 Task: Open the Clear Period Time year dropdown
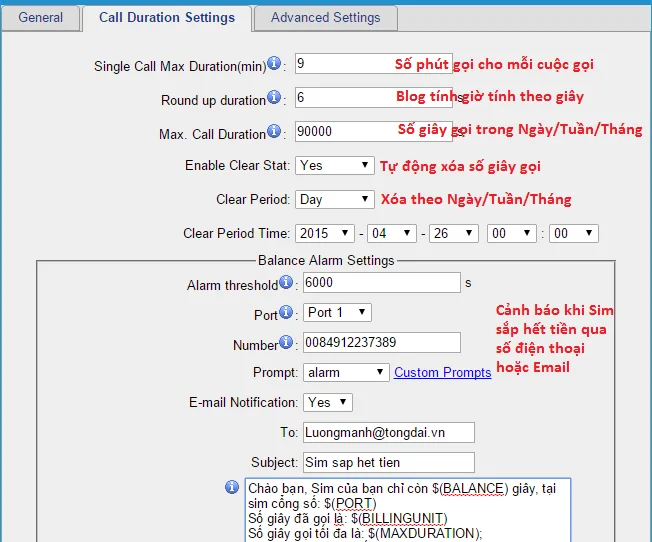(325, 233)
